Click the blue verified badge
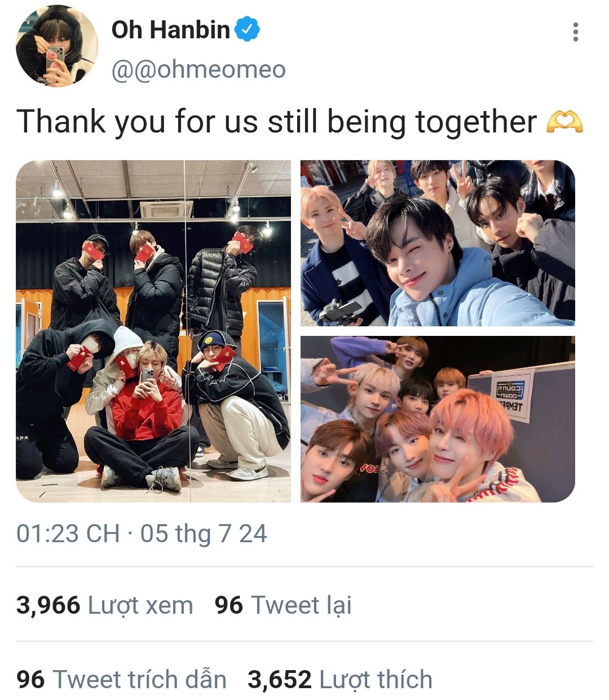The width and height of the screenshot is (609, 700). 247,29
